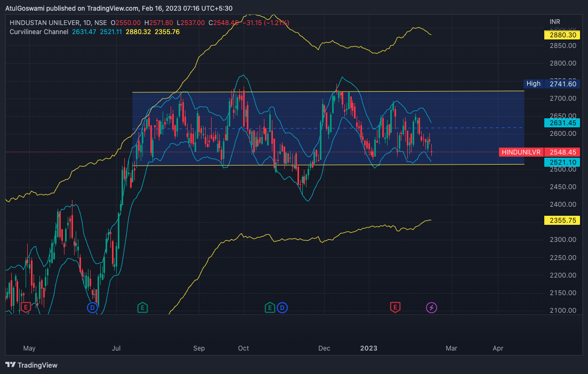The image size is (588, 374).
Task: Select the Curvilinear Channel indicator legend
Action: pos(39,32)
